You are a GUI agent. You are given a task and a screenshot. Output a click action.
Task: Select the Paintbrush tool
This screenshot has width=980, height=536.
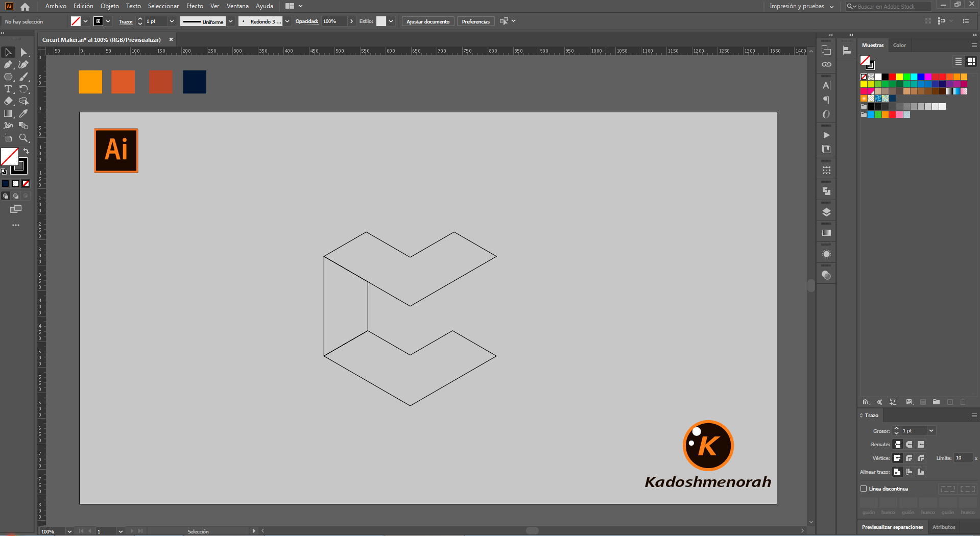[23, 77]
